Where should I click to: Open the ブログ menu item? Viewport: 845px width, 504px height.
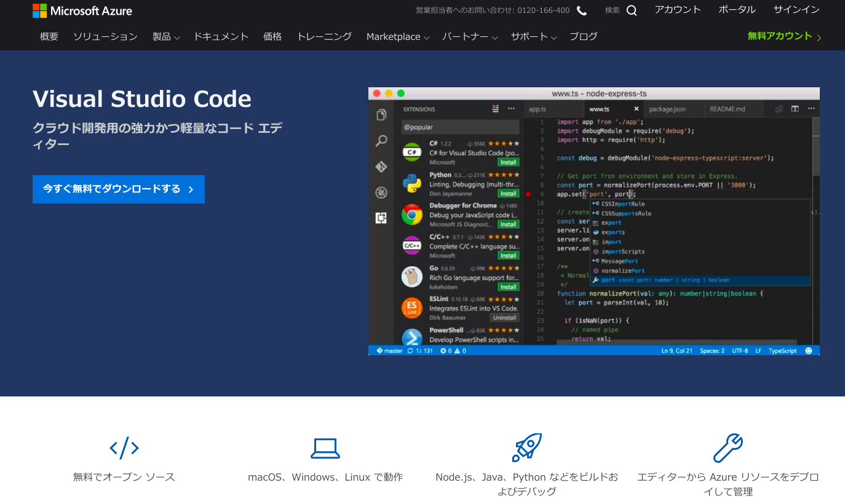[583, 36]
